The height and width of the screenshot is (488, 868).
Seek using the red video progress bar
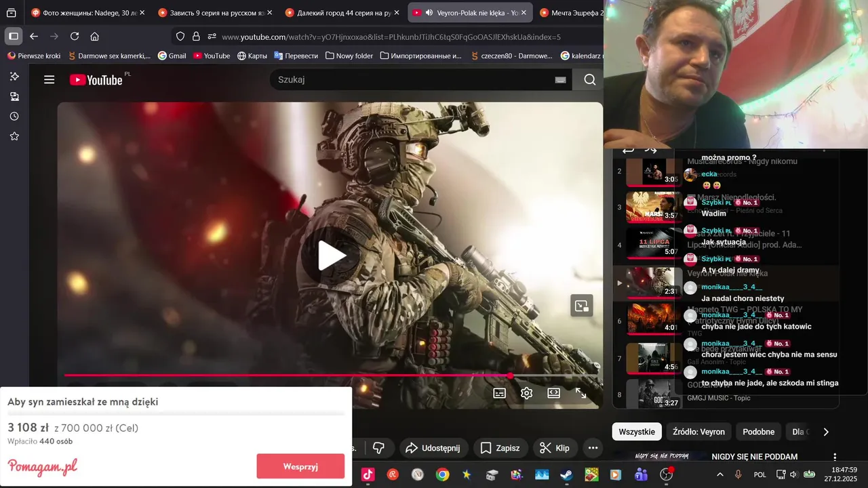click(x=330, y=375)
